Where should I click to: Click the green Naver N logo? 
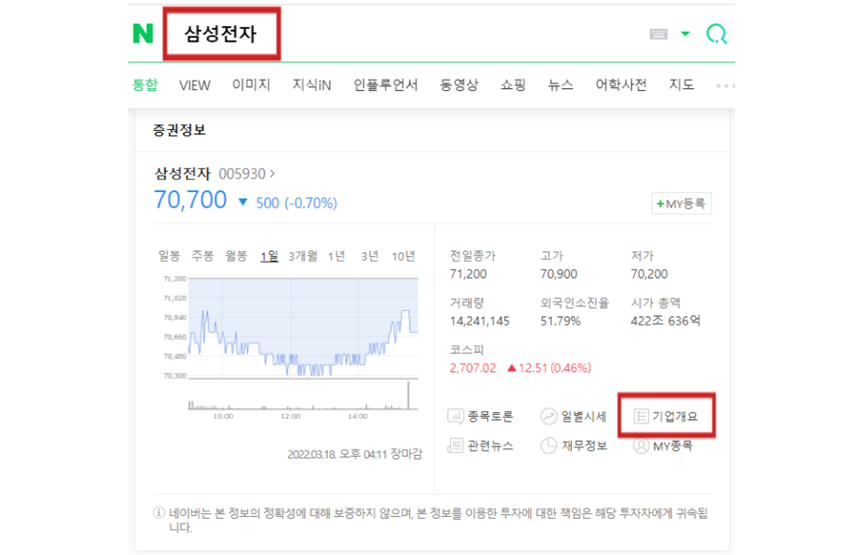tap(143, 34)
